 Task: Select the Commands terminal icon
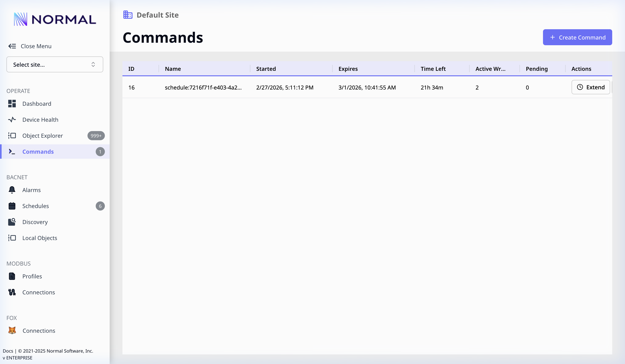[x=12, y=151]
